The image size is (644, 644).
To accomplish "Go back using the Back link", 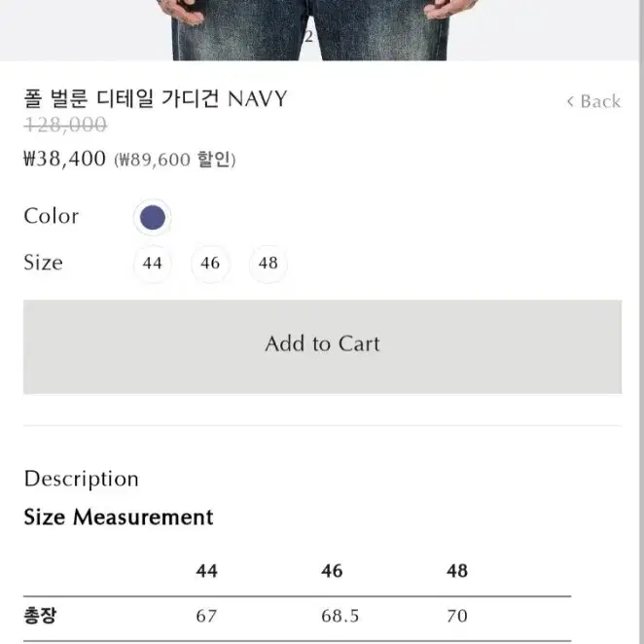I will click(593, 101).
